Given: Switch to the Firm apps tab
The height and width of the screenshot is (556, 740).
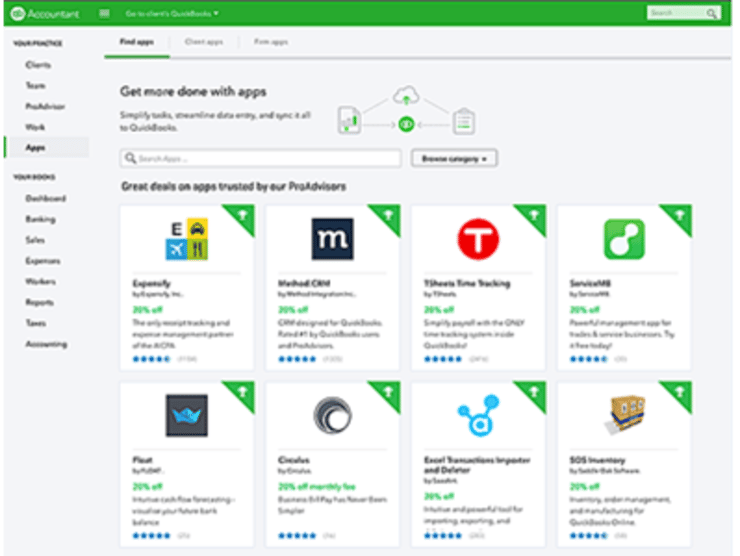Looking at the screenshot, I should [271, 42].
